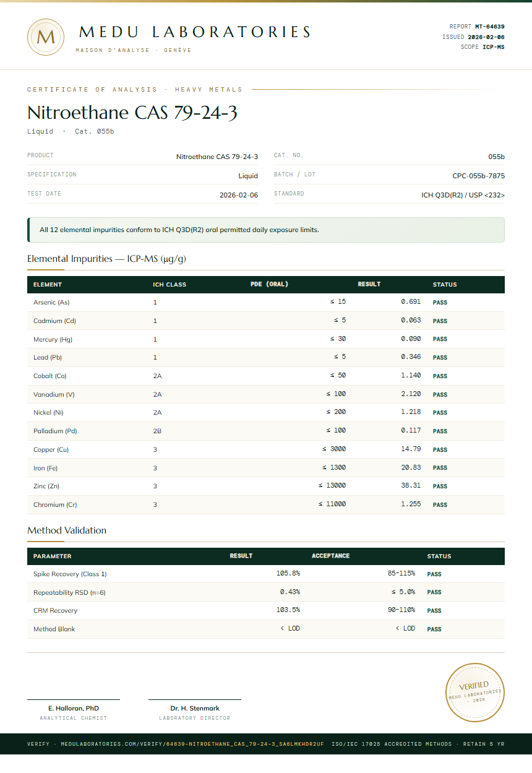Click the Method Validation section heading
Viewport: 532px width, 773px height.
tap(67, 530)
